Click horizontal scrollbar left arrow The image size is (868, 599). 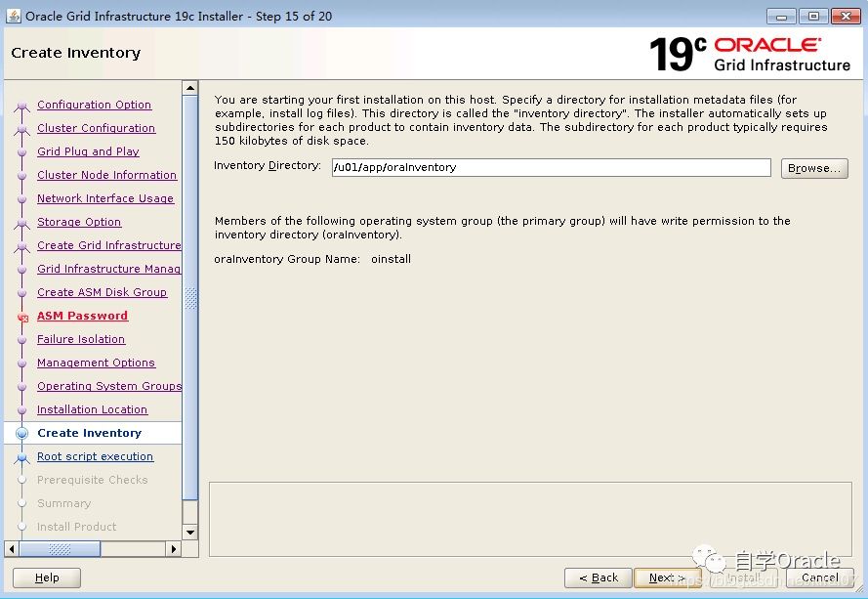click(x=12, y=549)
